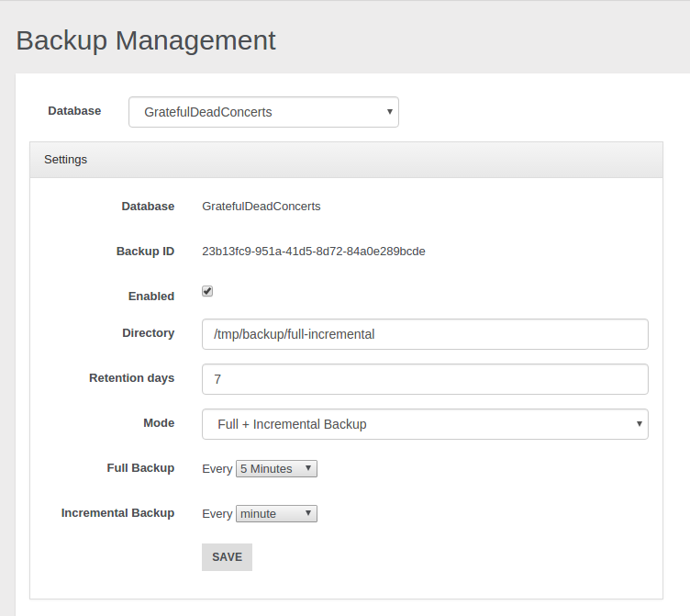
Task: Toggle the Enabled checkbox
Action: click(207, 291)
